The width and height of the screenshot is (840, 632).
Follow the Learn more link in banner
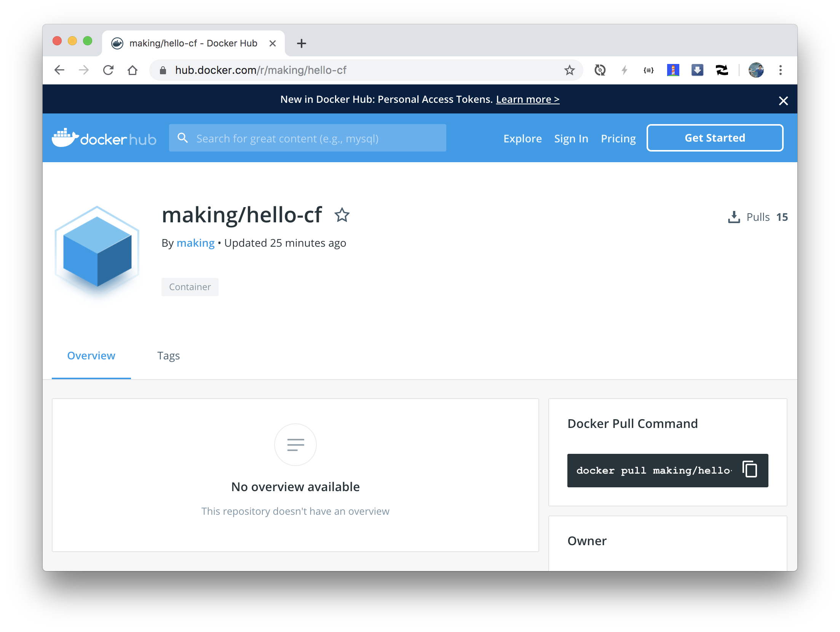(528, 99)
